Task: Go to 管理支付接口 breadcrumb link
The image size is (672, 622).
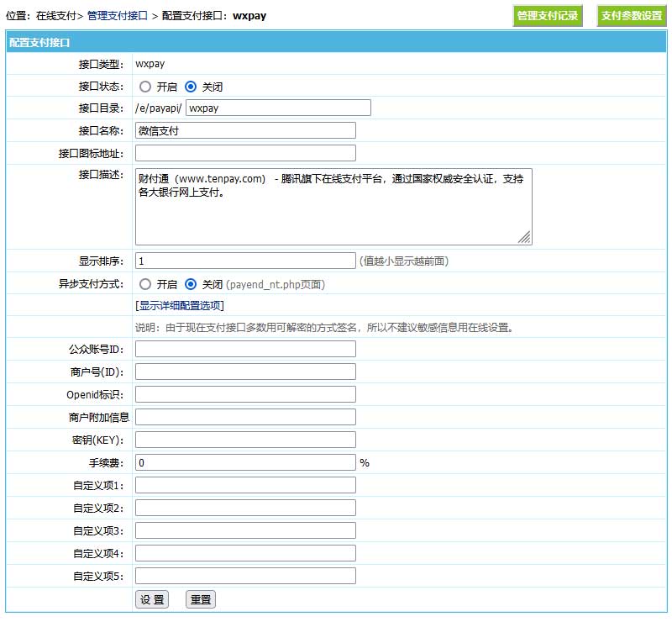Action: coord(118,16)
